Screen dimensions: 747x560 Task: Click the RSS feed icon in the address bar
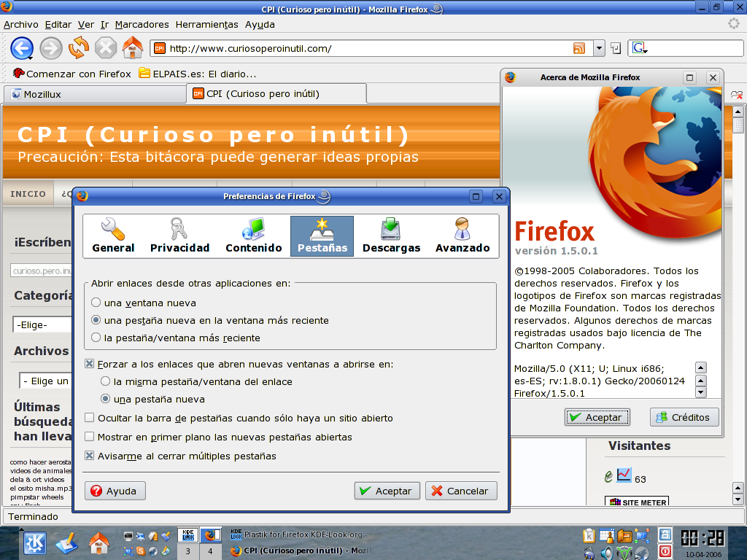click(x=578, y=48)
